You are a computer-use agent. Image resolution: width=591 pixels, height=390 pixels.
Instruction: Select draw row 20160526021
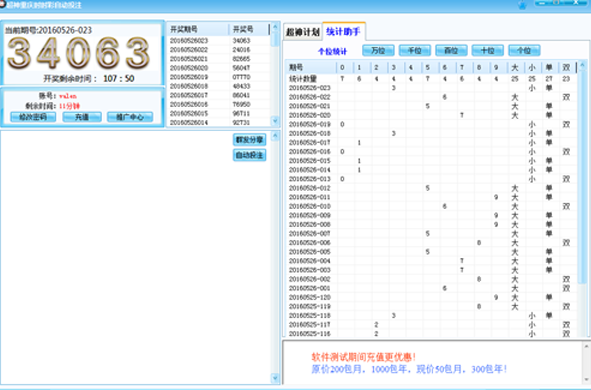219,58
